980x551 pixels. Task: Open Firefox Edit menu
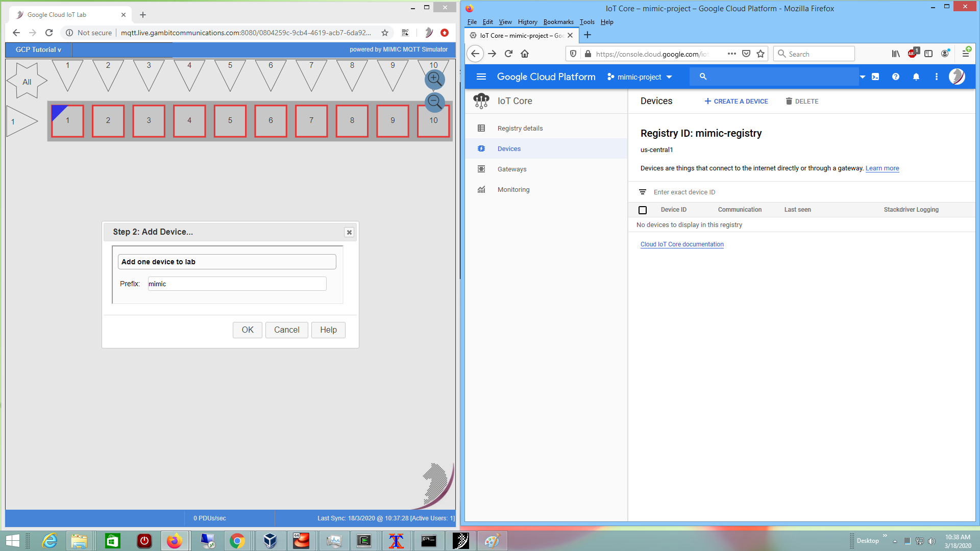point(487,22)
